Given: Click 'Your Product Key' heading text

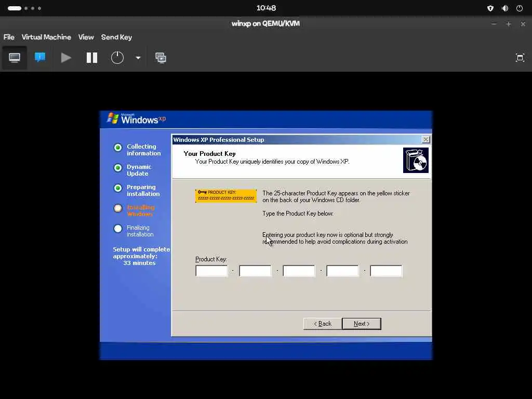Looking at the screenshot, I should [210, 154].
